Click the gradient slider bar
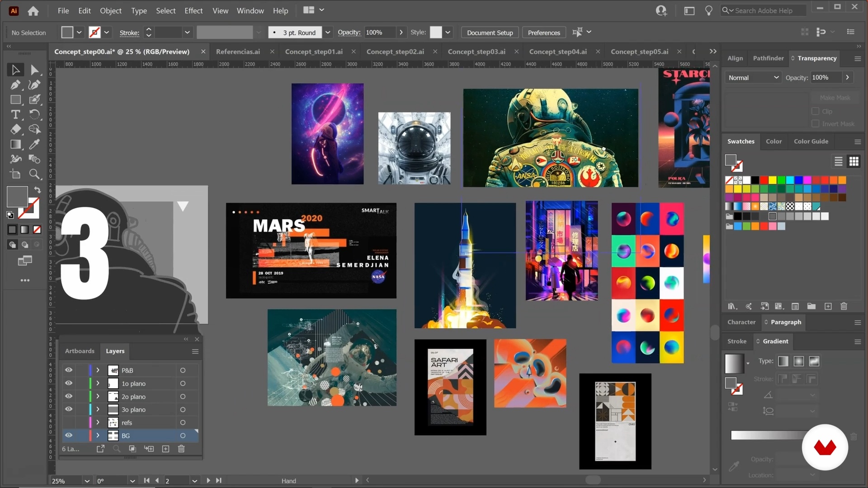 767,435
